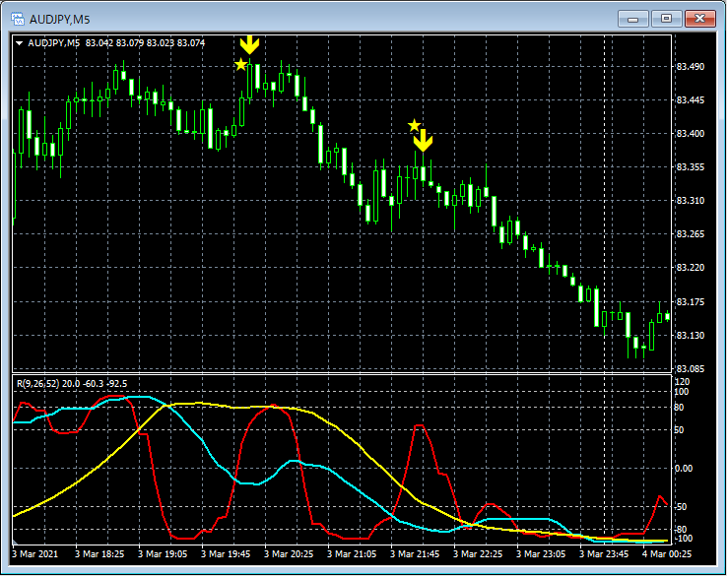Click the 83.310 price scale label

point(690,201)
